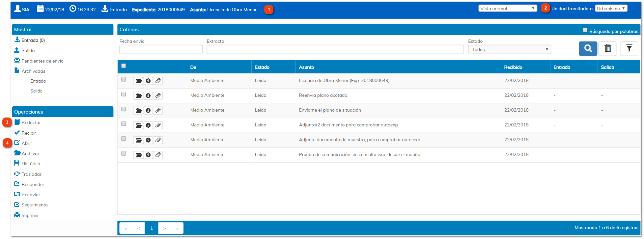Click Archivar operation
This screenshot has width=644, height=239.
tap(27, 153)
